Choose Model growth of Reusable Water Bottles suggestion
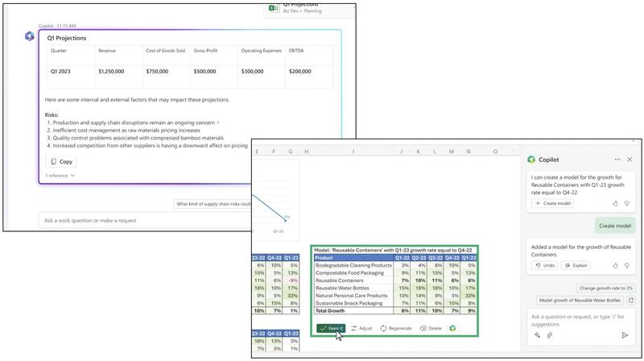The image size is (644, 361). (580, 300)
